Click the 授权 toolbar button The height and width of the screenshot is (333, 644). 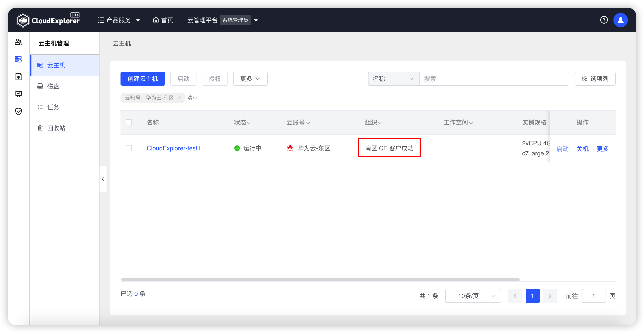click(215, 79)
